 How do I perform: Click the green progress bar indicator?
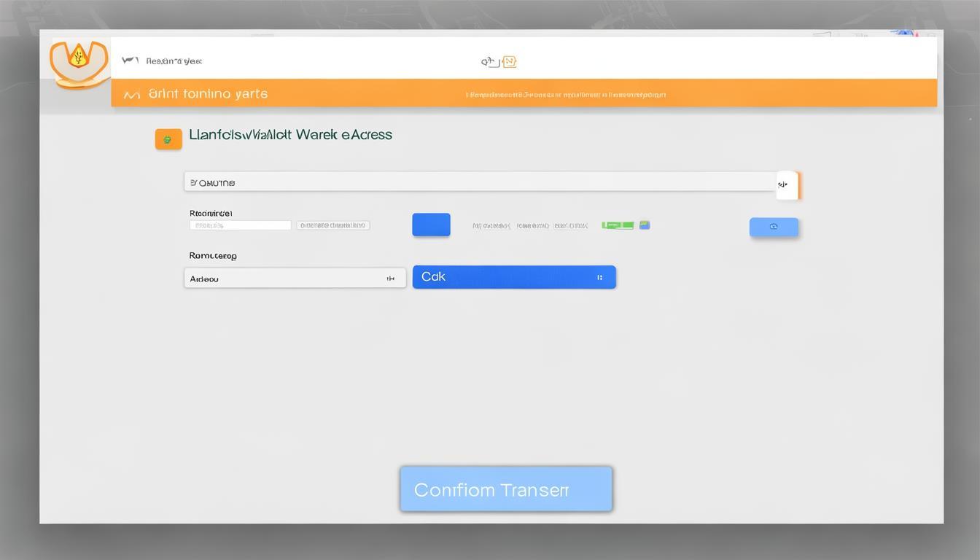pyautogui.click(x=618, y=225)
